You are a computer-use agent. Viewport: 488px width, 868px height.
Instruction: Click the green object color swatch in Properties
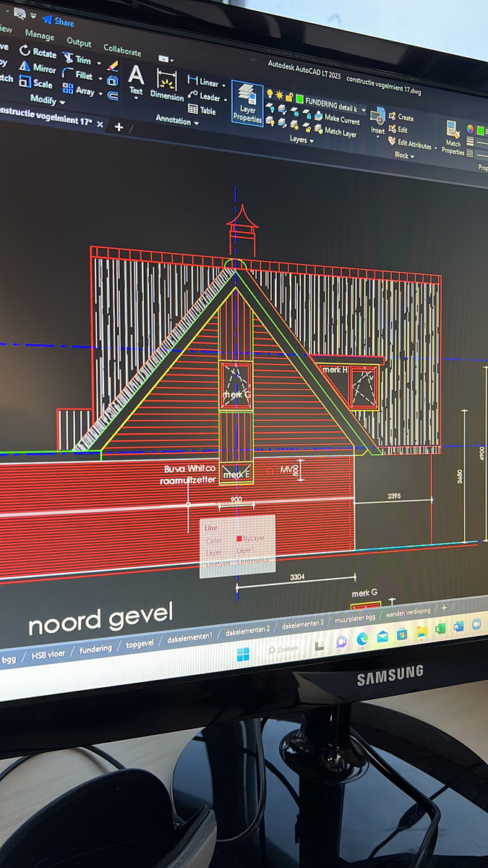480,131
